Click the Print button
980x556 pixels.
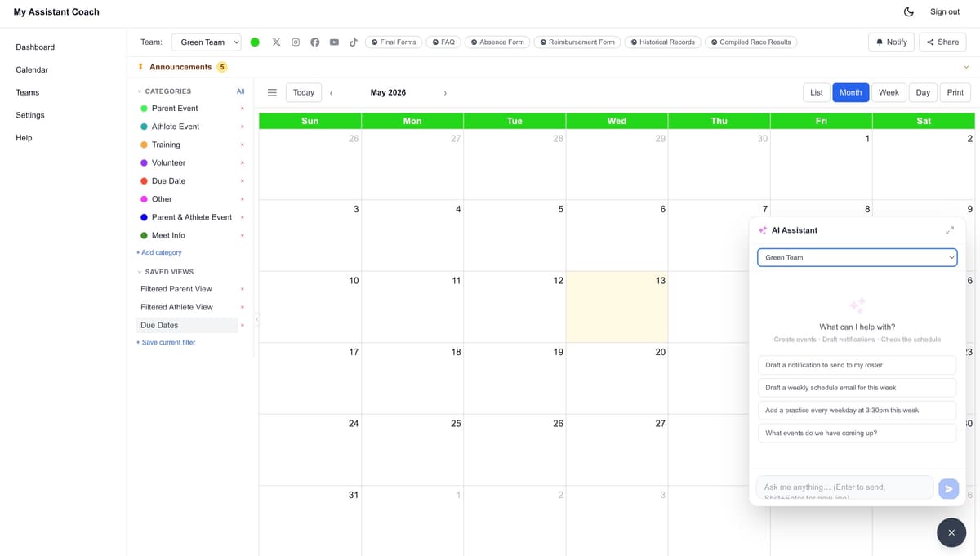[955, 92]
